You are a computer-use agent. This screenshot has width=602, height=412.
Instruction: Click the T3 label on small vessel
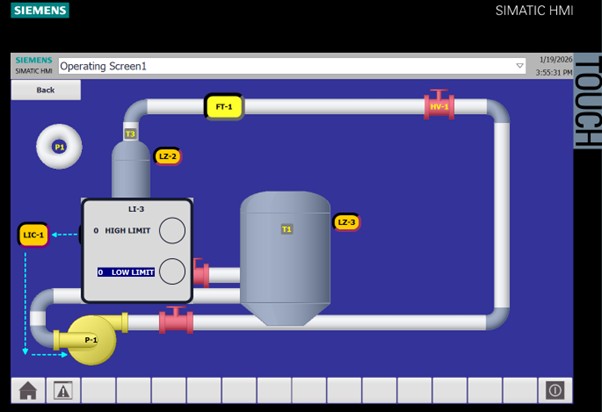click(130, 134)
